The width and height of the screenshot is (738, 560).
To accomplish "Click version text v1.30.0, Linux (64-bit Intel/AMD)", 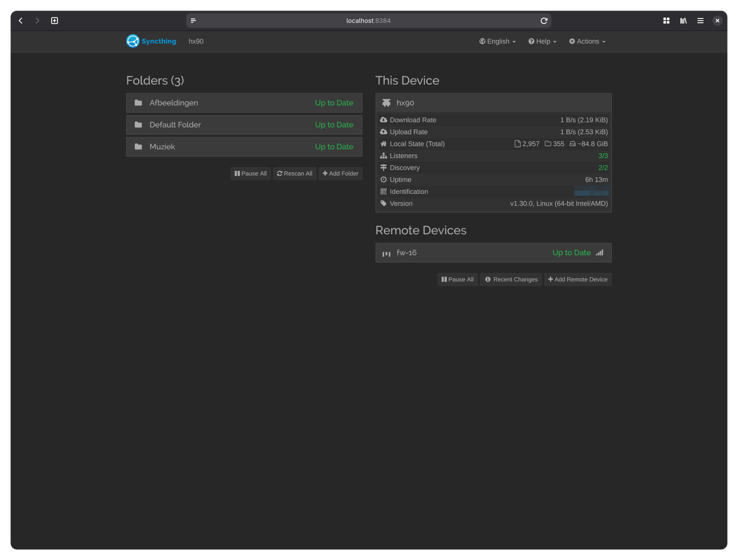I will (x=559, y=204).
